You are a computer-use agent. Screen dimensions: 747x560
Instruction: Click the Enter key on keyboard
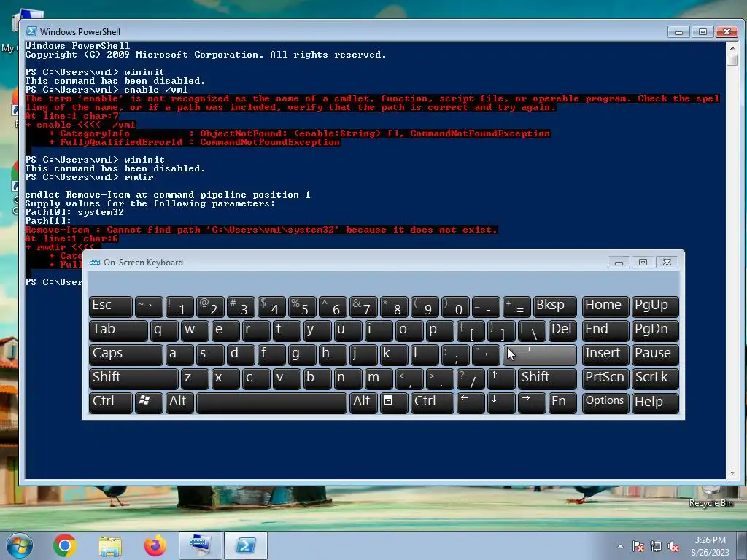tap(539, 354)
